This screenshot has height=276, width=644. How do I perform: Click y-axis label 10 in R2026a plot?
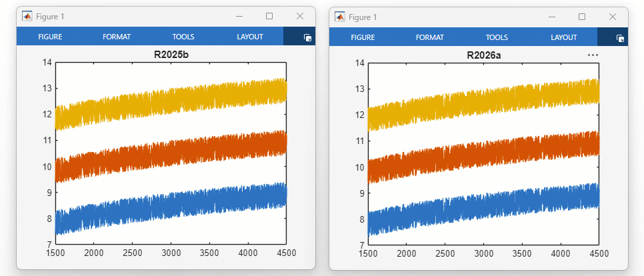click(x=360, y=167)
